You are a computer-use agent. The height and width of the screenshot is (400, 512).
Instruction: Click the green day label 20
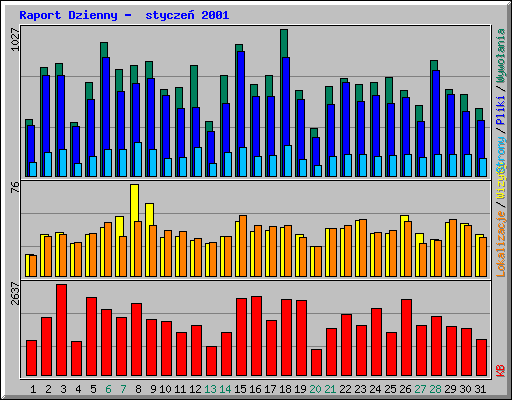(315, 389)
